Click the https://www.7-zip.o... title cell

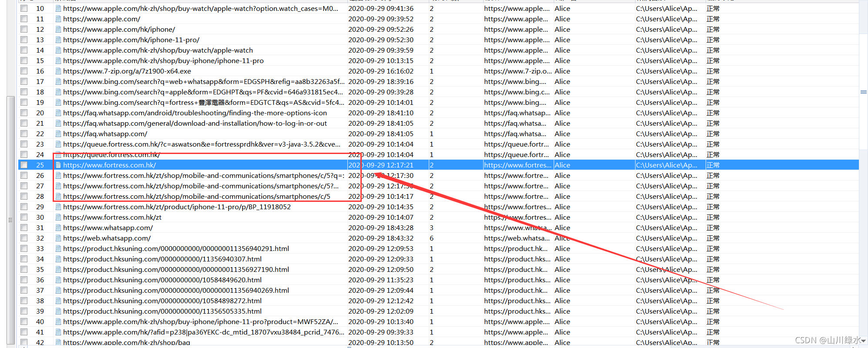click(518, 71)
